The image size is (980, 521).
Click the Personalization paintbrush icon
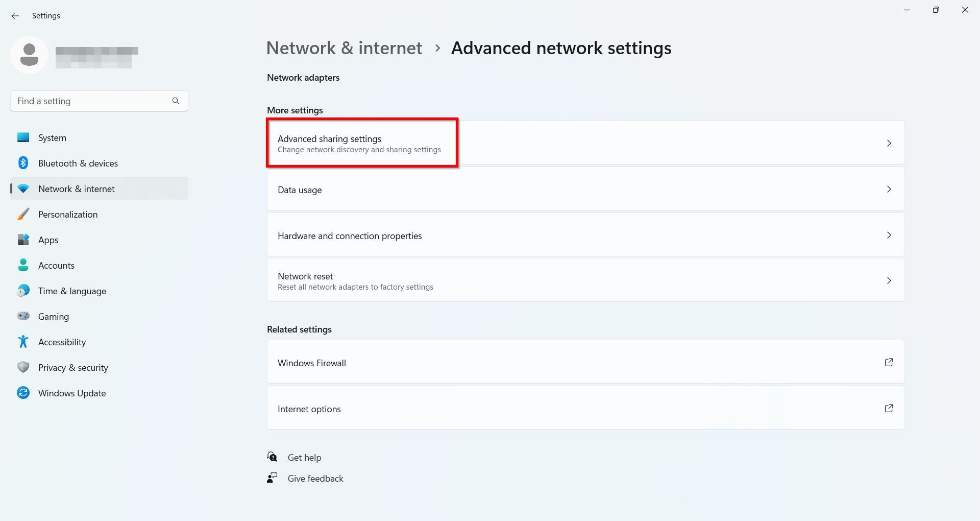23,214
